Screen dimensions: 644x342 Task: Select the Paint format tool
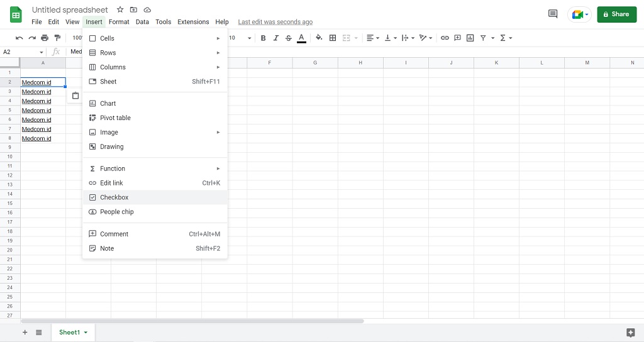pyautogui.click(x=57, y=38)
